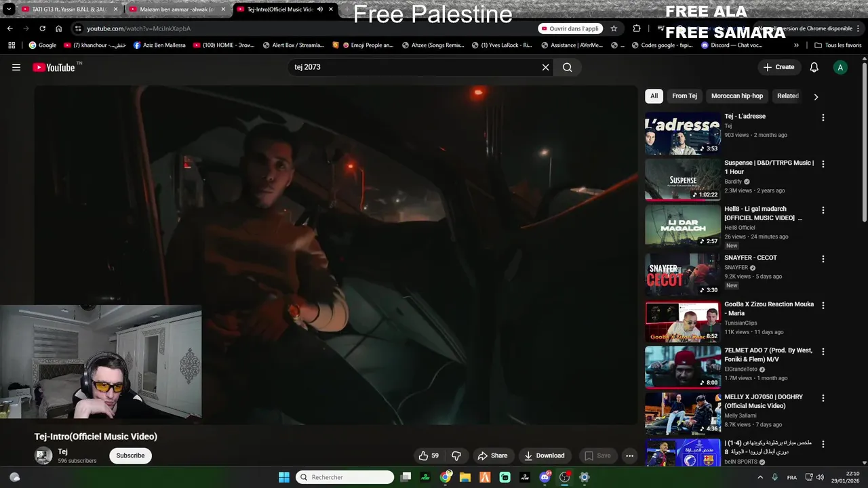The width and height of the screenshot is (868, 488).
Task: Open the browser home page
Action: click(x=58, y=28)
